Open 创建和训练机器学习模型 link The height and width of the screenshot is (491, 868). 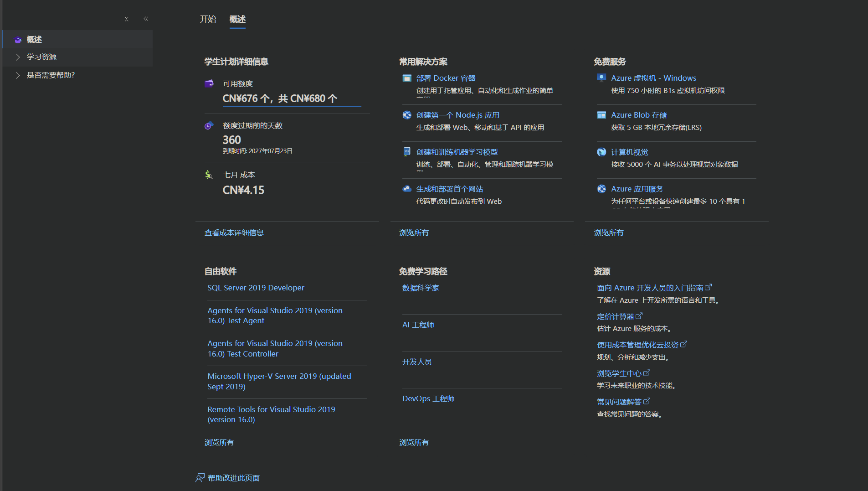[457, 152]
